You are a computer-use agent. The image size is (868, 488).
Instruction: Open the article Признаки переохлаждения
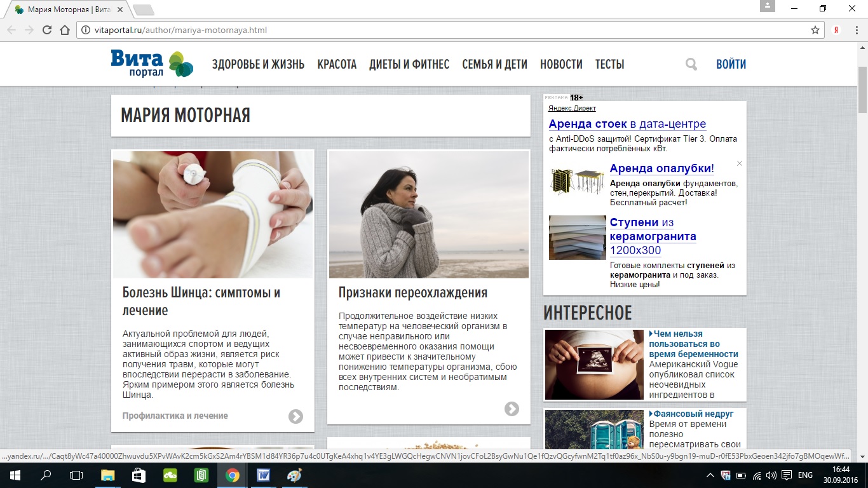click(413, 292)
